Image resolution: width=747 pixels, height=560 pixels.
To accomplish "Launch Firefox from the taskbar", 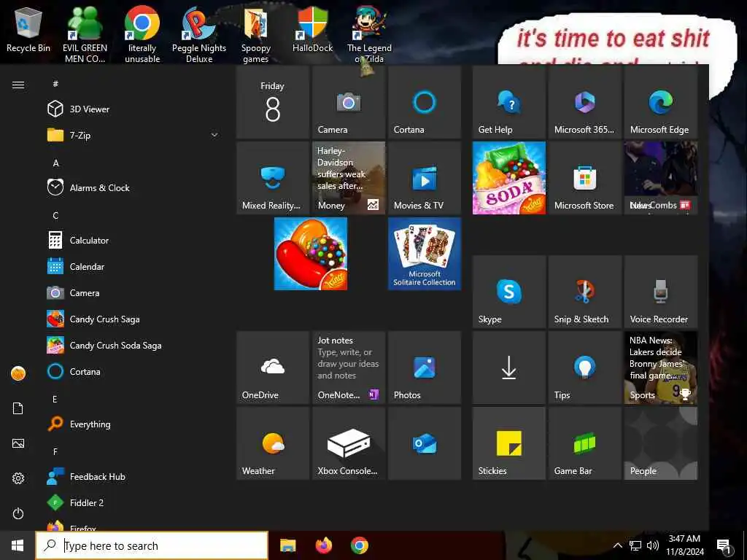I will tap(324, 545).
